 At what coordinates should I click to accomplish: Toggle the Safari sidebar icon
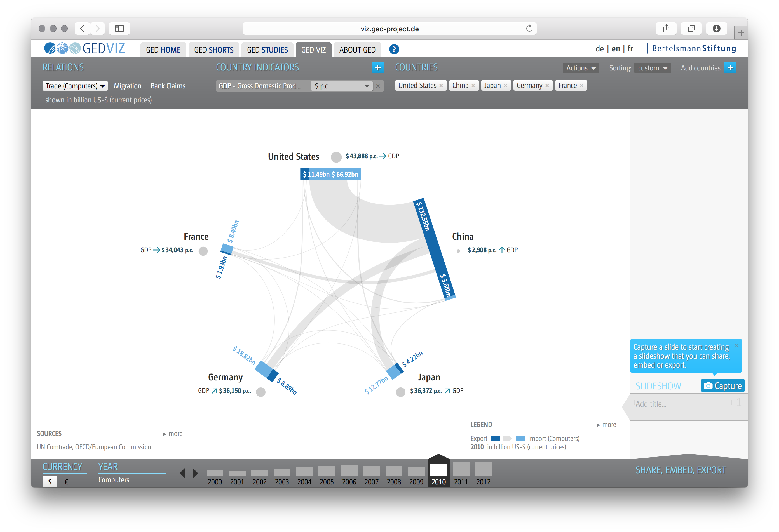click(119, 29)
